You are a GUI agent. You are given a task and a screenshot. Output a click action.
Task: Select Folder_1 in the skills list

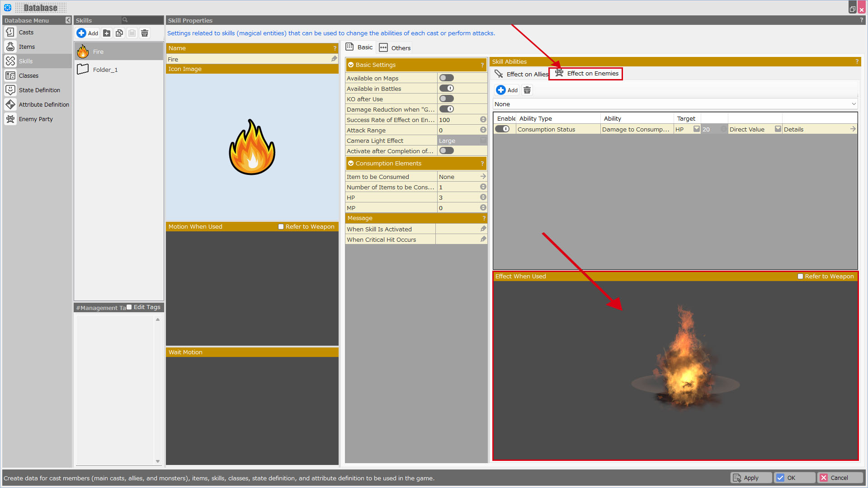(118, 70)
